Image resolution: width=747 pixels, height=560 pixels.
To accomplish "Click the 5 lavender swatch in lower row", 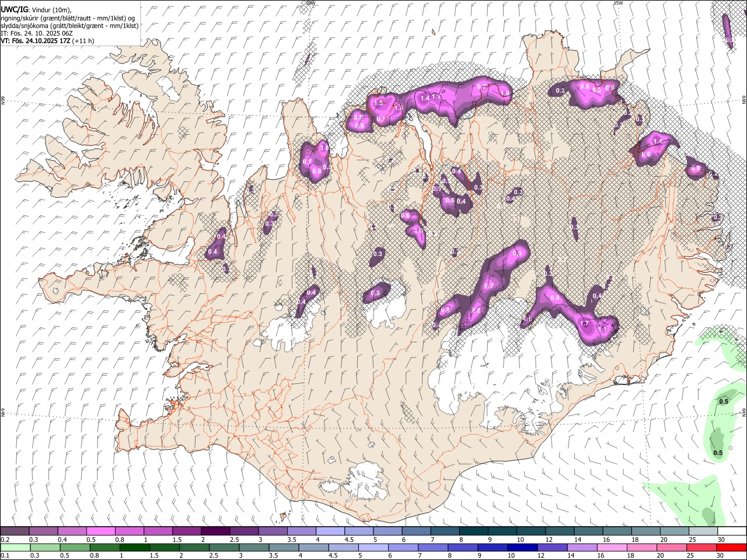I will pos(373,547).
